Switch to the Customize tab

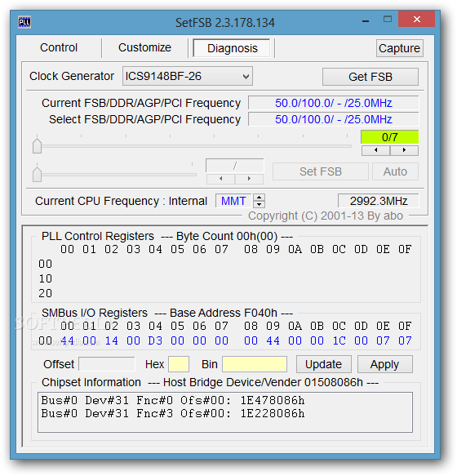[144, 47]
